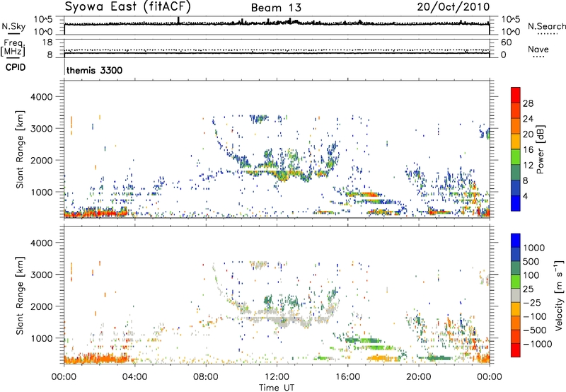Click the "4" label on the power color bar

(x=525, y=197)
